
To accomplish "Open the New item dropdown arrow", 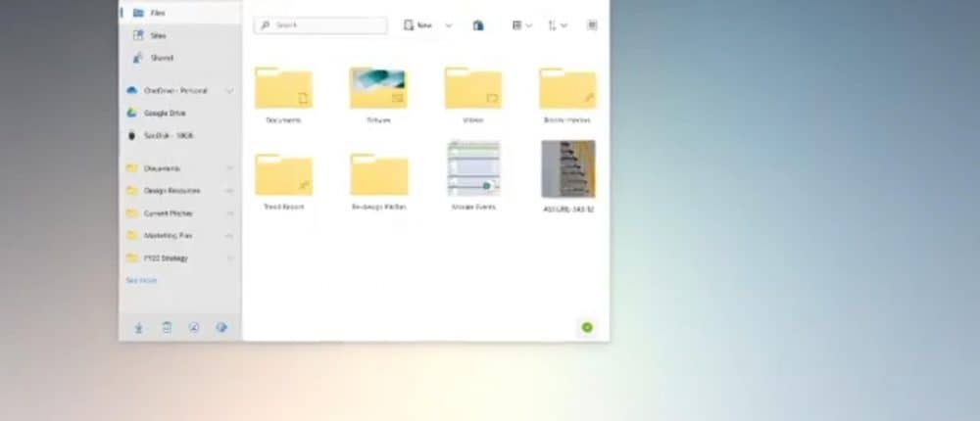I will click(449, 25).
